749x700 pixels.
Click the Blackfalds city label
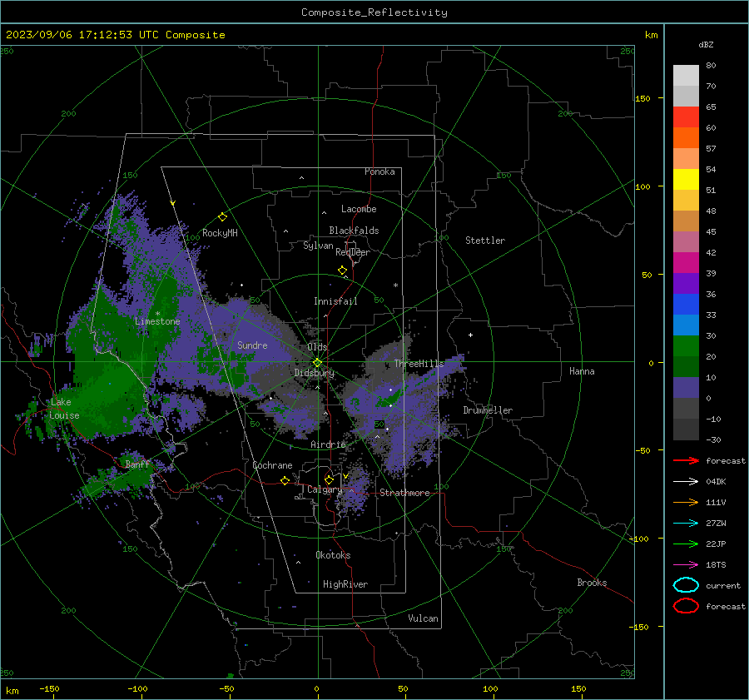point(354,231)
